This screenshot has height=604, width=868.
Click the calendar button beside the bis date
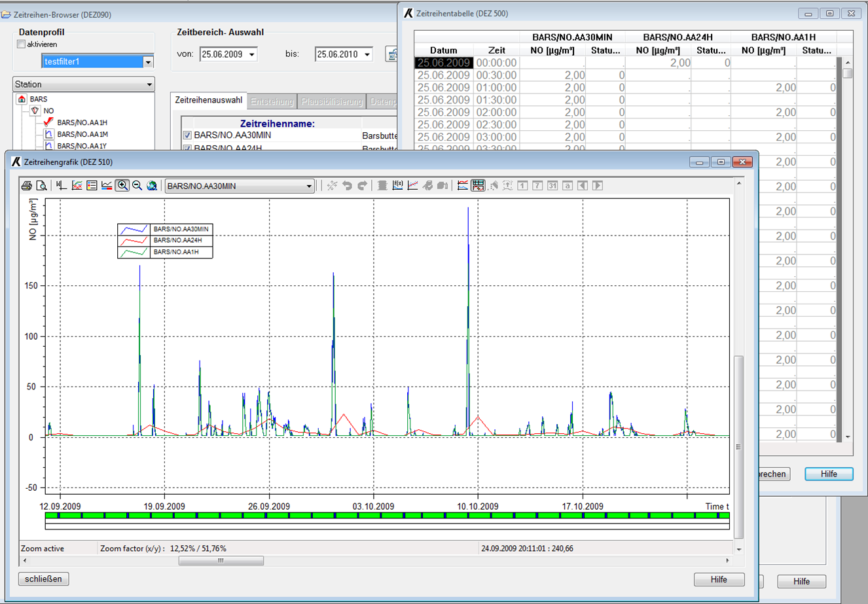pos(392,54)
